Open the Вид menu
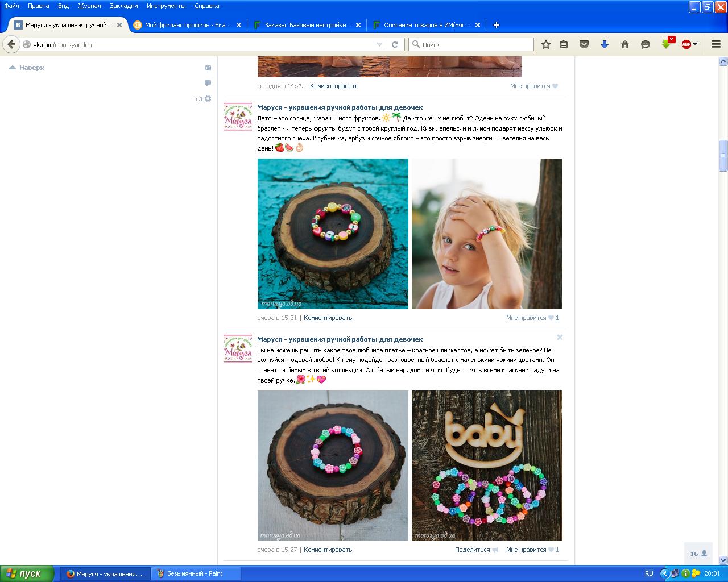 [x=63, y=6]
